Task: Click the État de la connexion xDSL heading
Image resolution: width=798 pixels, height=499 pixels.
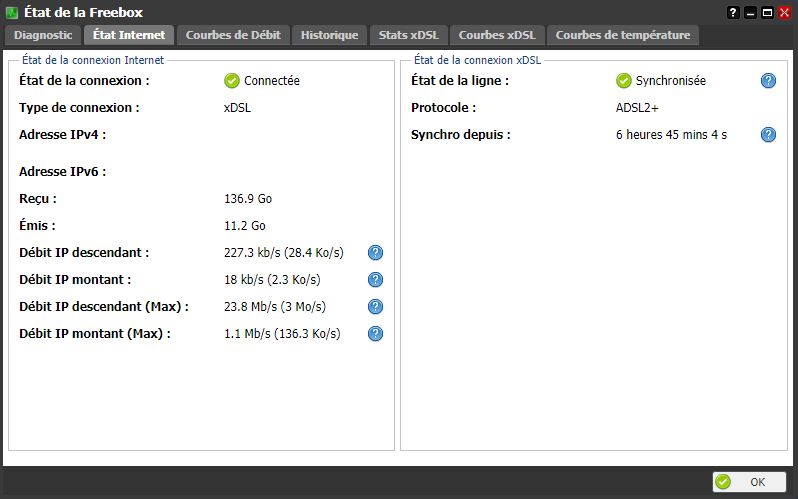Action: click(x=477, y=60)
